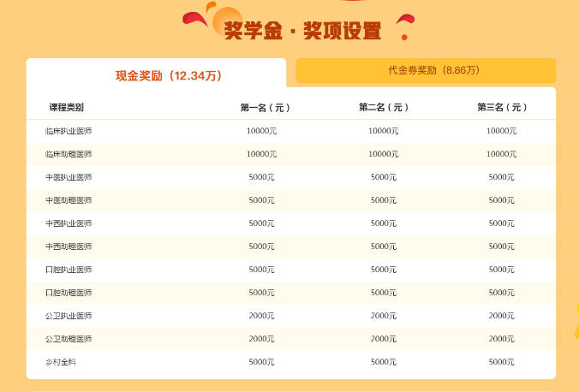Select the 中医助理医师 row label
Image resolution: width=579 pixels, height=392 pixels.
[69, 200]
